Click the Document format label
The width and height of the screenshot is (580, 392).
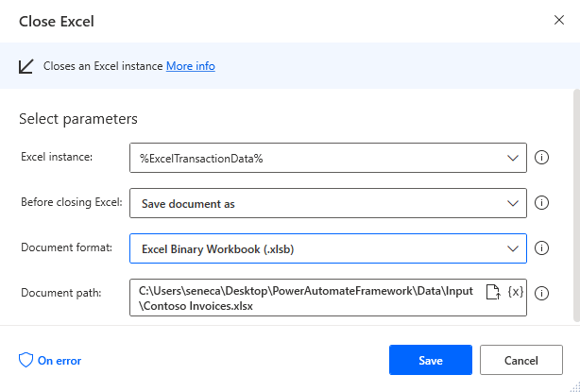coord(66,247)
